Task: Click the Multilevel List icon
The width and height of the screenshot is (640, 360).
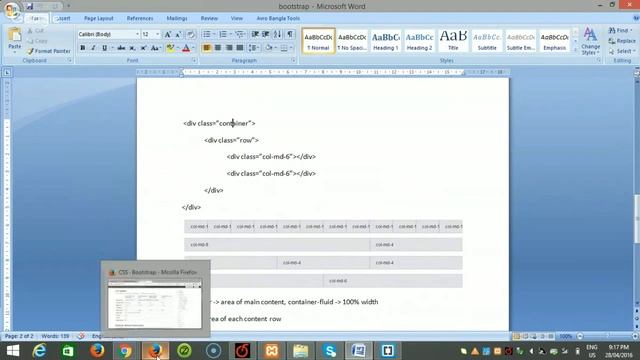Action: [240, 34]
